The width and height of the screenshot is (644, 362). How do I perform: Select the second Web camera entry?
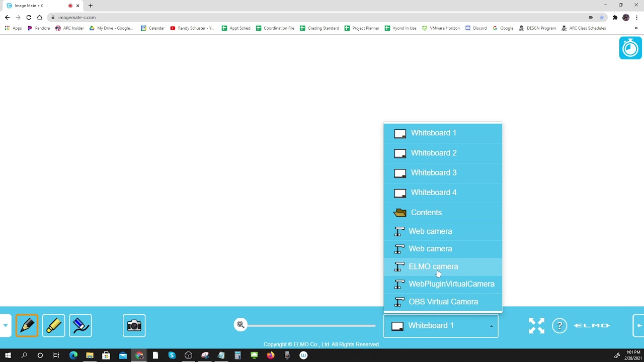(x=443, y=249)
